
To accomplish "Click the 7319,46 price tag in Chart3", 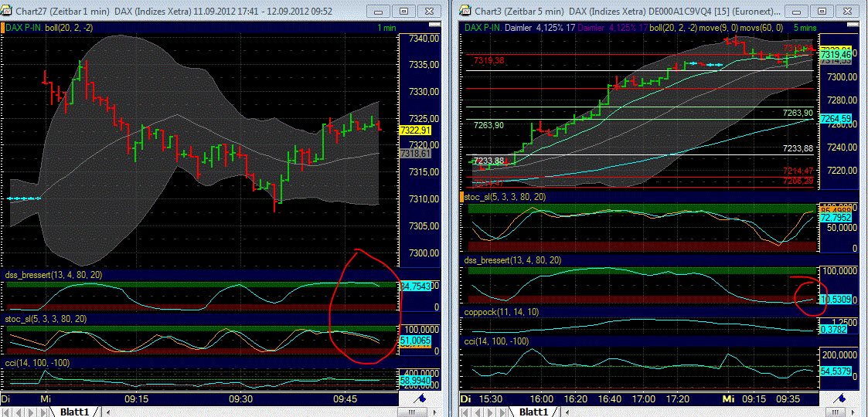I will 836,55.
